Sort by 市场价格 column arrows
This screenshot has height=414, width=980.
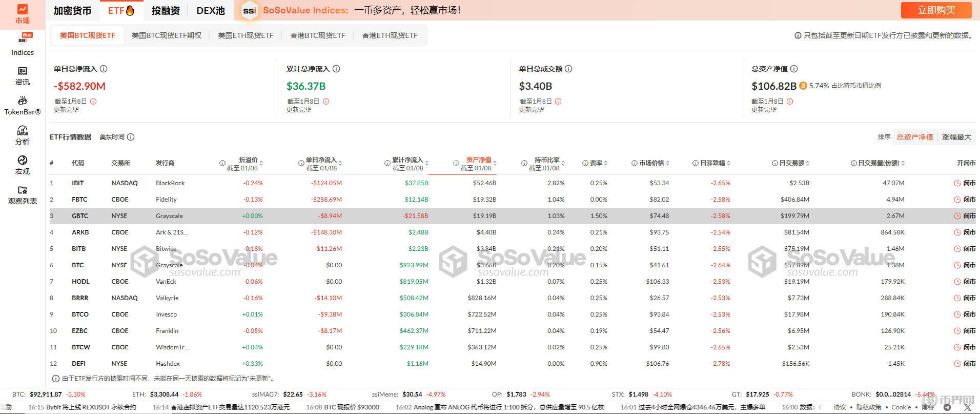point(667,163)
